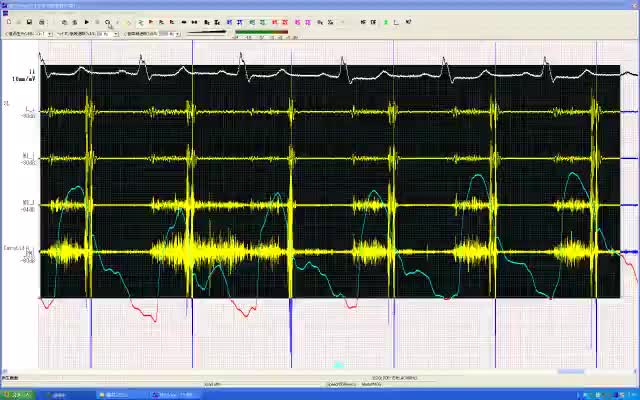
Task: Click the ECG II lead waveform label
Action: (x=32, y=73)
